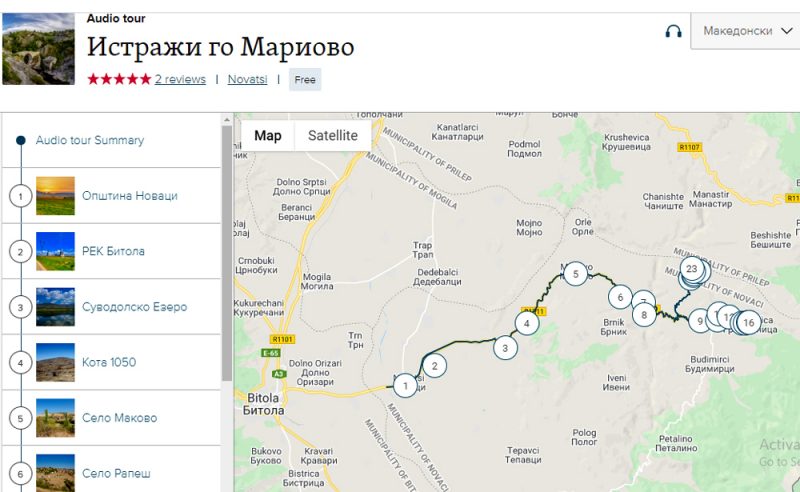Click map marker number 2
Screen dimensions: 800x492
point(433,366)
